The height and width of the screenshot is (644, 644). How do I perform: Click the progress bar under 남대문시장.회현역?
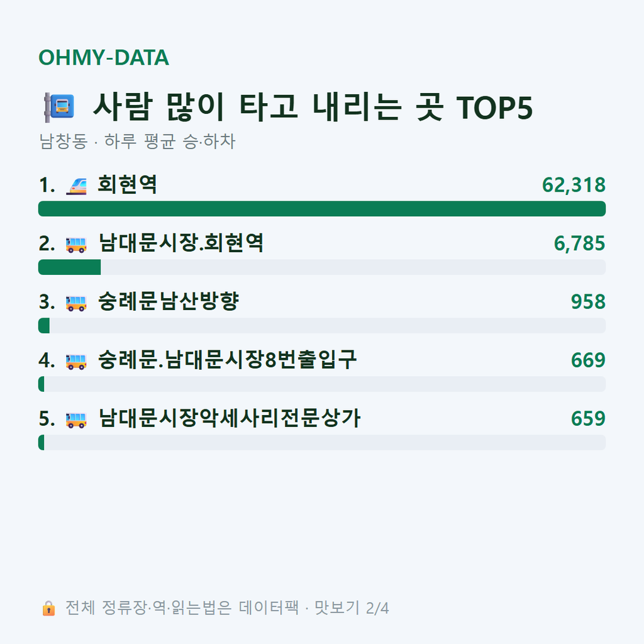click(x=322, y=267)
